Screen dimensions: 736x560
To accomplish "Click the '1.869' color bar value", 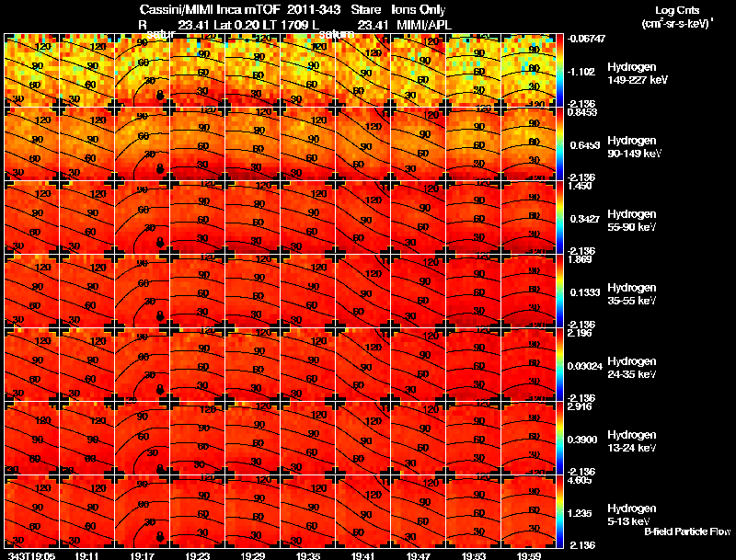I will pyautogui.click(x=580, y=259).
